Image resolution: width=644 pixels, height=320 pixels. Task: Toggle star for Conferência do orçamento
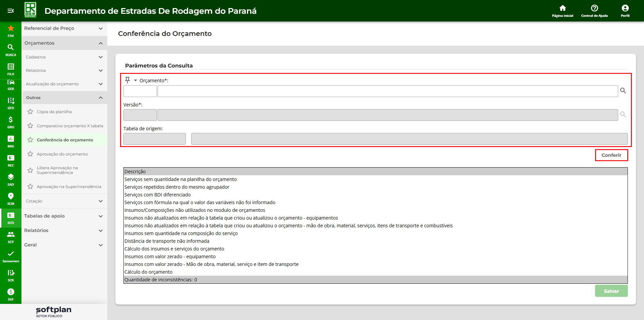pos(30,140)
